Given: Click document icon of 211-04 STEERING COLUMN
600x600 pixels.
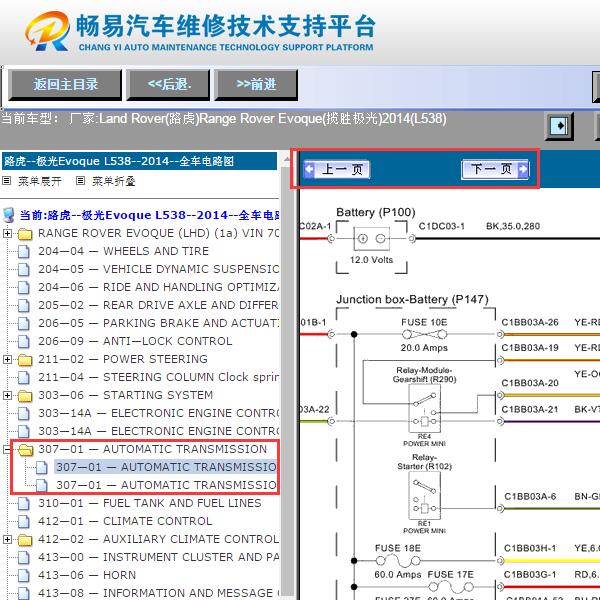Looking at the screenshot, I should 24,377.
